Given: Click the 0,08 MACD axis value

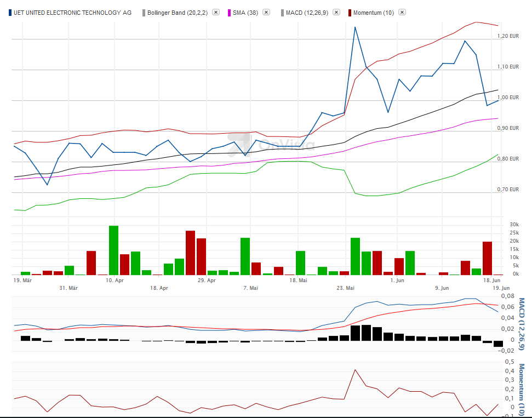Looking at the screenshot, I should click(x=507, y=296).
